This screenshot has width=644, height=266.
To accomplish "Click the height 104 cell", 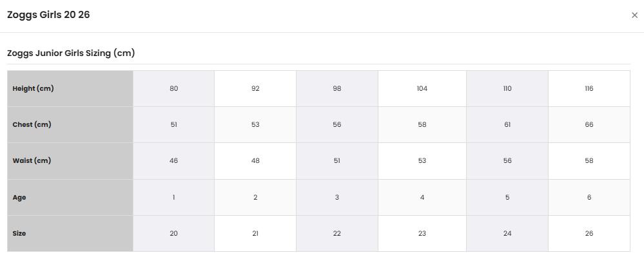I will tap(422, 88).
